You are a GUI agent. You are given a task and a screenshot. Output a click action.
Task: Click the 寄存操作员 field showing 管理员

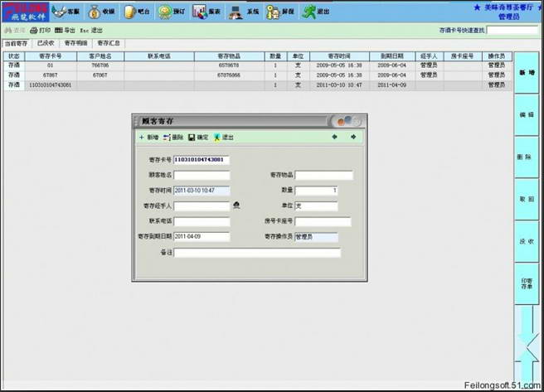[316, 237]
